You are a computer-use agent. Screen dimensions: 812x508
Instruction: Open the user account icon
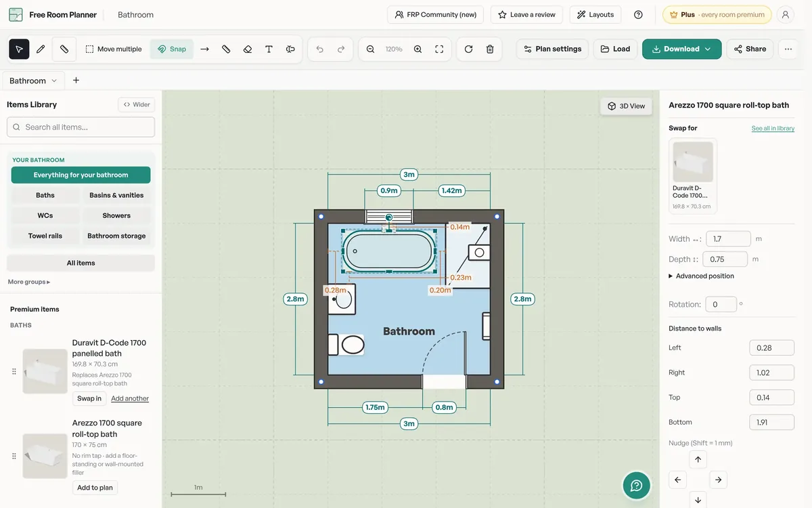click(x=785, y=14)
